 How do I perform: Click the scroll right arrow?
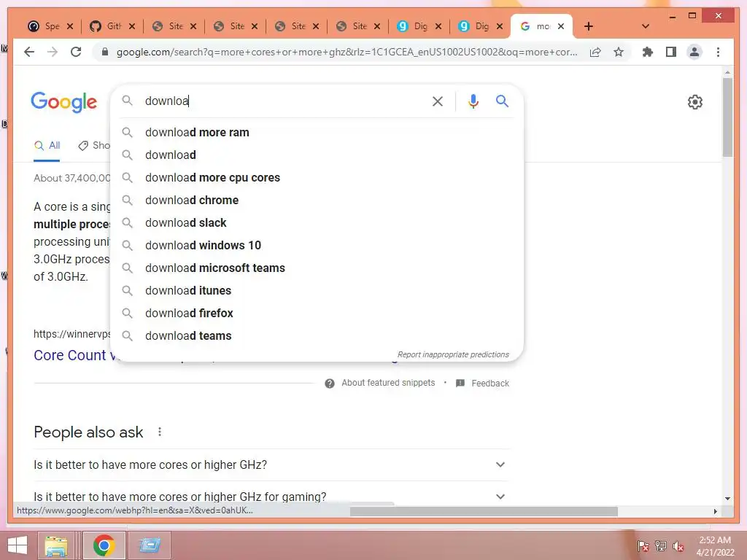pyautogui.click(x=715, y=511)
